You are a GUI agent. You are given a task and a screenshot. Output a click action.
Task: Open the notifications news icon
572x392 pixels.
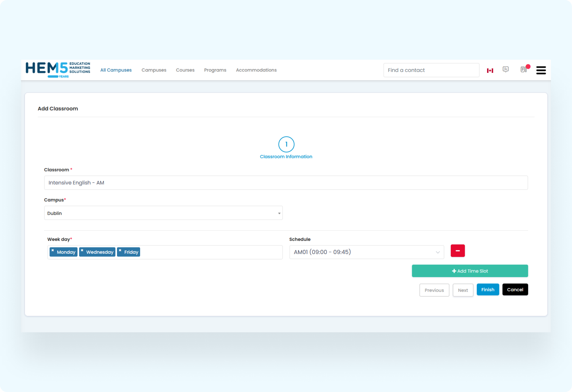(x=523, y=69)
